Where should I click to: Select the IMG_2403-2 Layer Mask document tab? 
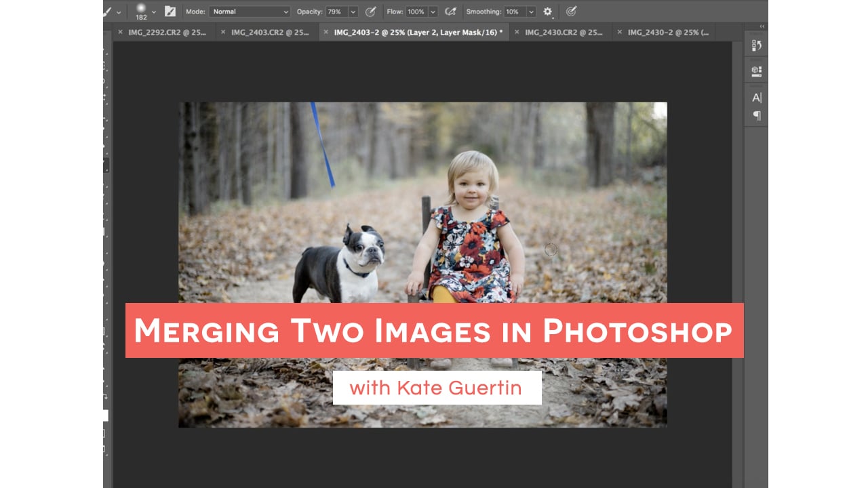click(414, 32)
